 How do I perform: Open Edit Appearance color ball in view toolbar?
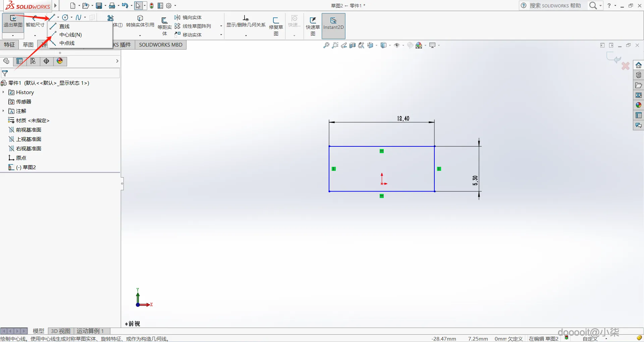(419, 45)
